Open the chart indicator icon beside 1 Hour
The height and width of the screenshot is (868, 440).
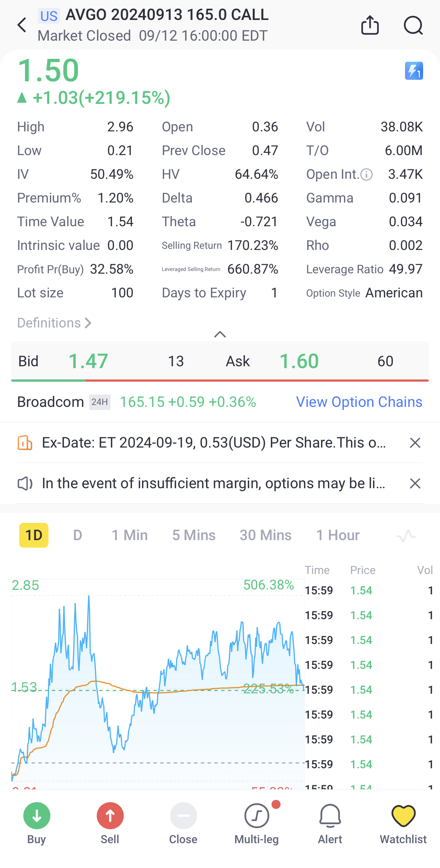[x=406, y=535]
